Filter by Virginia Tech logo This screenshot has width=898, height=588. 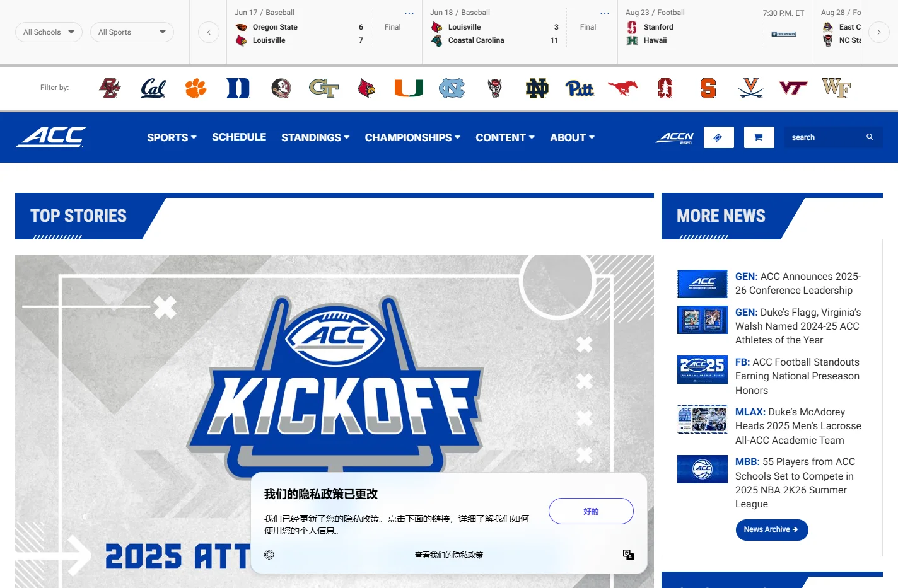tap(793, 88)
